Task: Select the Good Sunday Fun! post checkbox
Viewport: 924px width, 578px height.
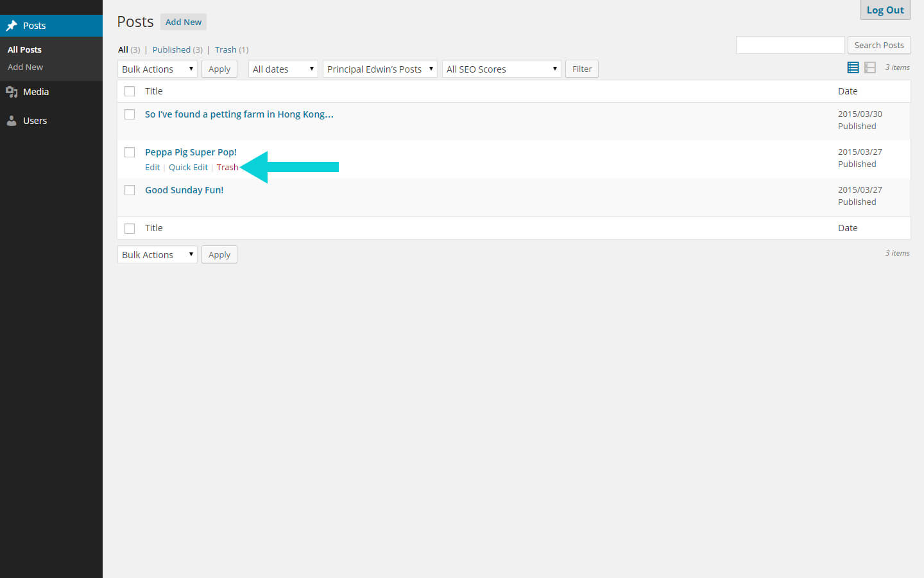Action: (130, 190)
